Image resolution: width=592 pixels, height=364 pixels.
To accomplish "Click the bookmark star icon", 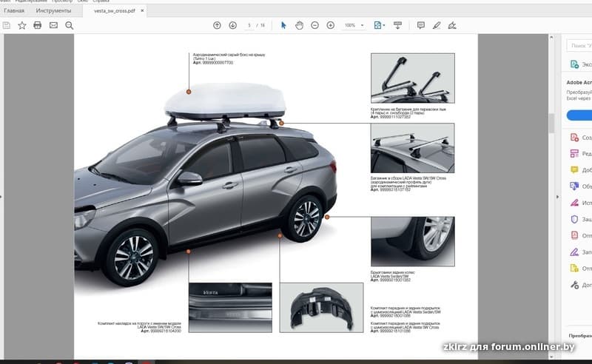I will pyautogui.click(x=21, y=25).
